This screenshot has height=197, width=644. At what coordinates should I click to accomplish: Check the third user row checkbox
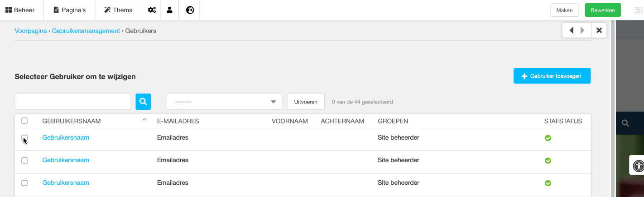coord(24,183)
